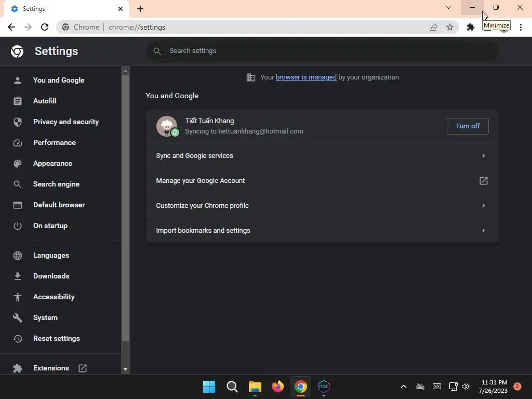Click the accessibility figure icon
The height and width of the screenshot is (399, 532).
coord(18,297)
